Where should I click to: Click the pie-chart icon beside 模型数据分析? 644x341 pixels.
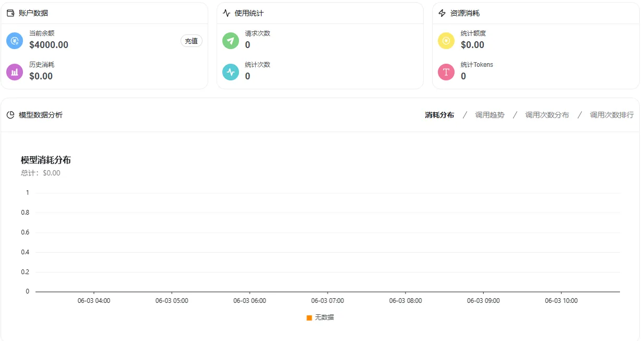10,115
